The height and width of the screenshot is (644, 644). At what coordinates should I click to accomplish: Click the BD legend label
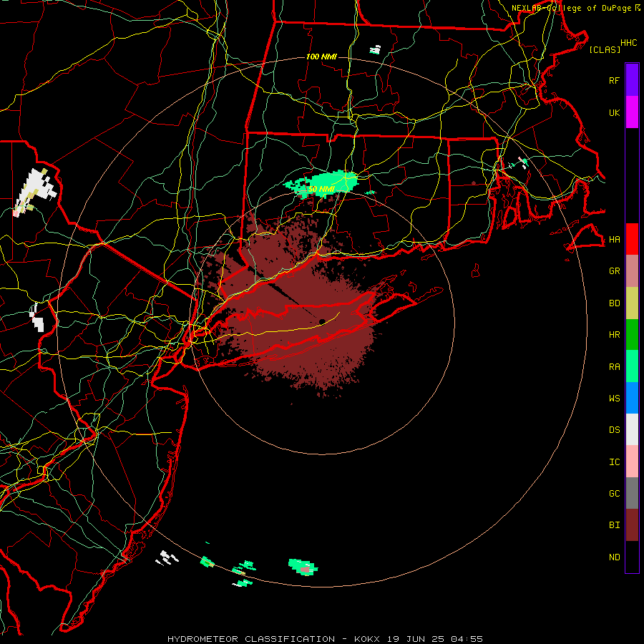[614, 303]
